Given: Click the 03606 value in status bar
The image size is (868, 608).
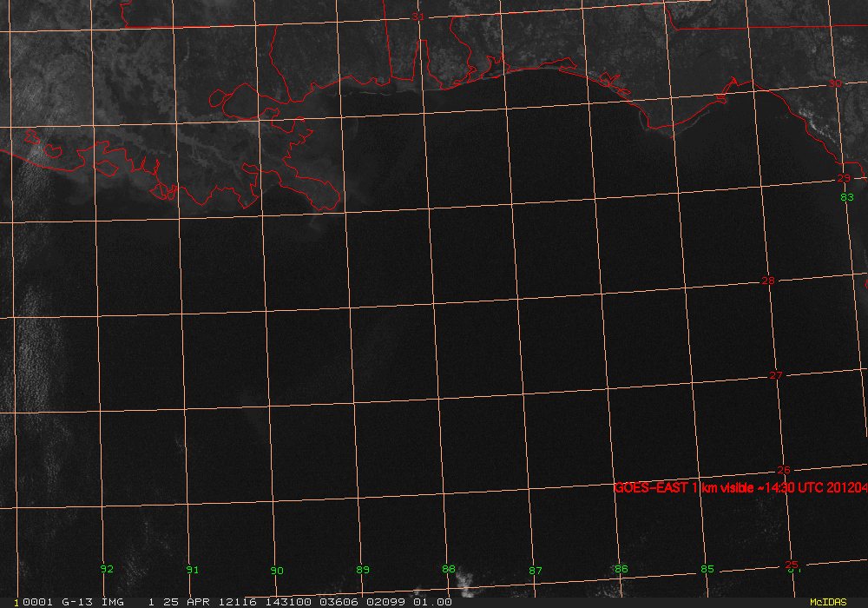Looking at the screenshot, I should (x=339, y=602).
